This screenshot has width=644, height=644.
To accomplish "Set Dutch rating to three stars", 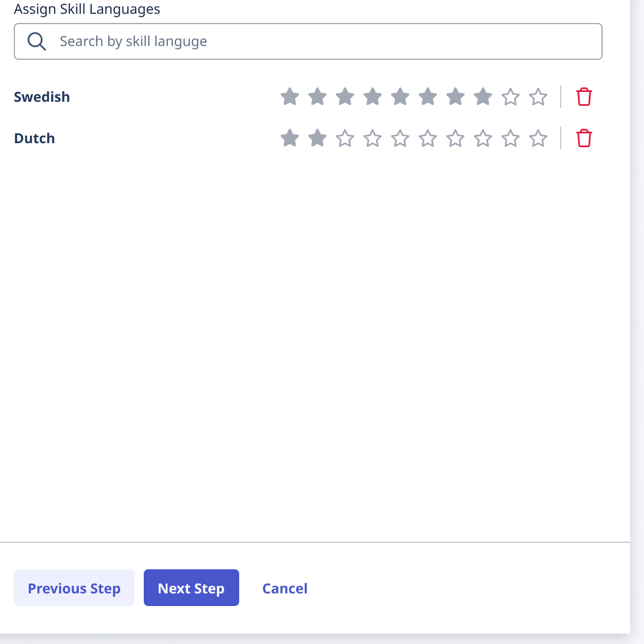I will [x=345, y=138].
